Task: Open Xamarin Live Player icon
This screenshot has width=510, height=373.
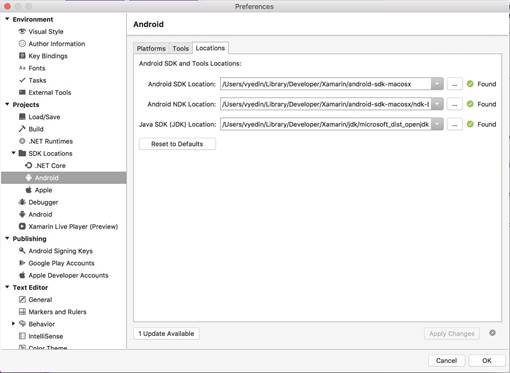Action: [x=22, y=226]
